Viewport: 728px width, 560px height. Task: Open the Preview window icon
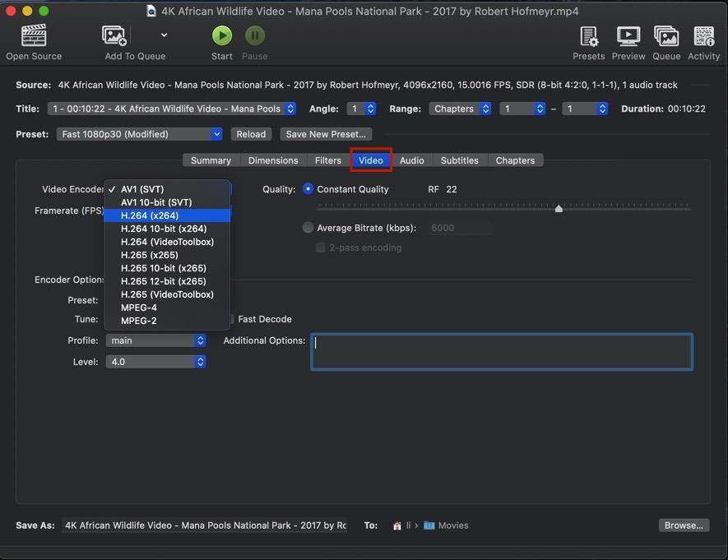(628, 36)
